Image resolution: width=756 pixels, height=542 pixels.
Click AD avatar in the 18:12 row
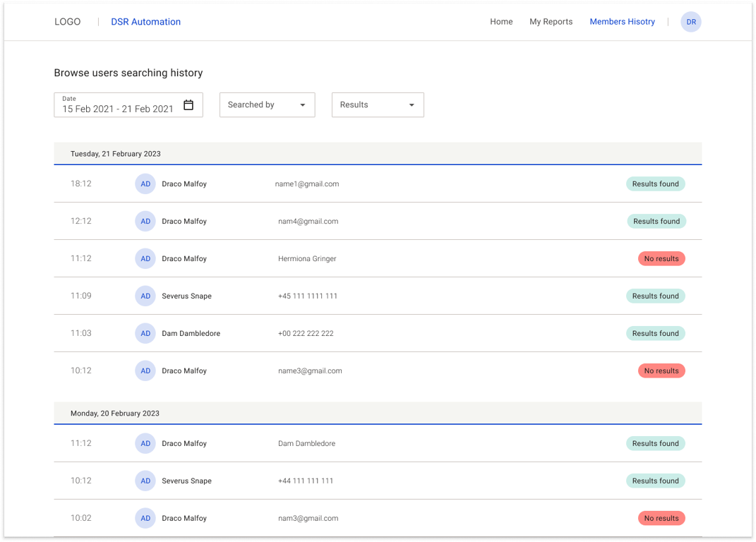145,183
